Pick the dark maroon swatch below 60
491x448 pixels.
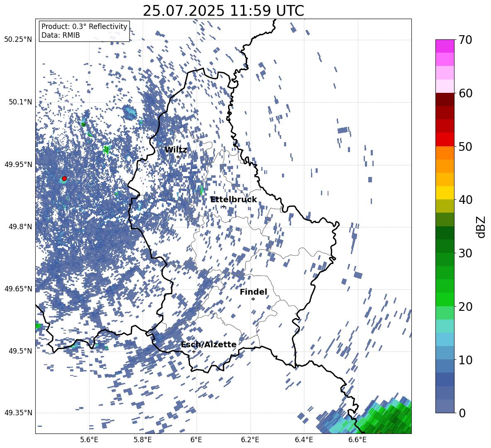[x=445, y=99]
